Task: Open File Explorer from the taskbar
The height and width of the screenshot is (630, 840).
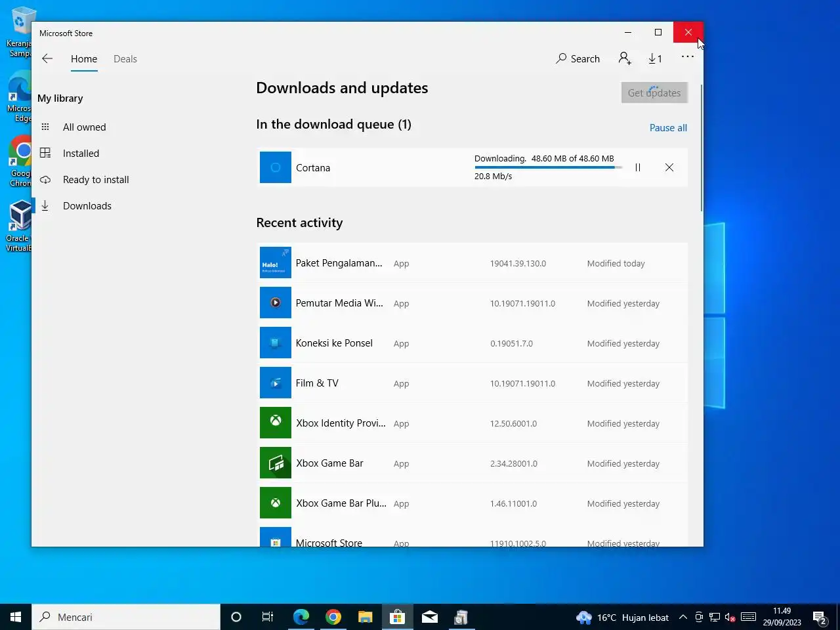Action: [365, 617]
